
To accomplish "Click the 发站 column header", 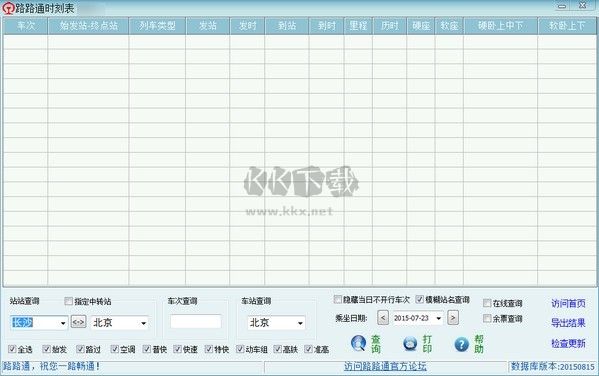I will point(208,26).
